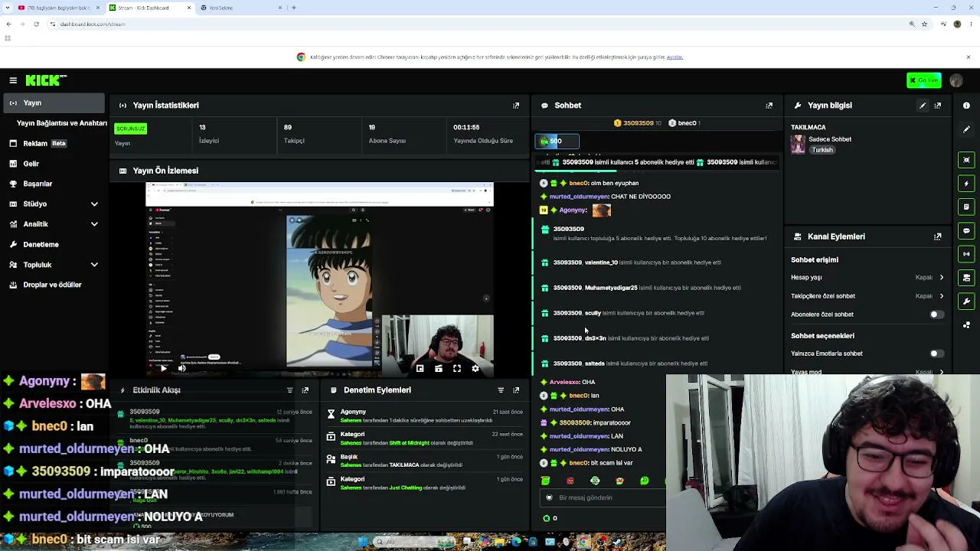Open Droplar ve ödüller page
980x551 pixels.
(x=54, y=285)
